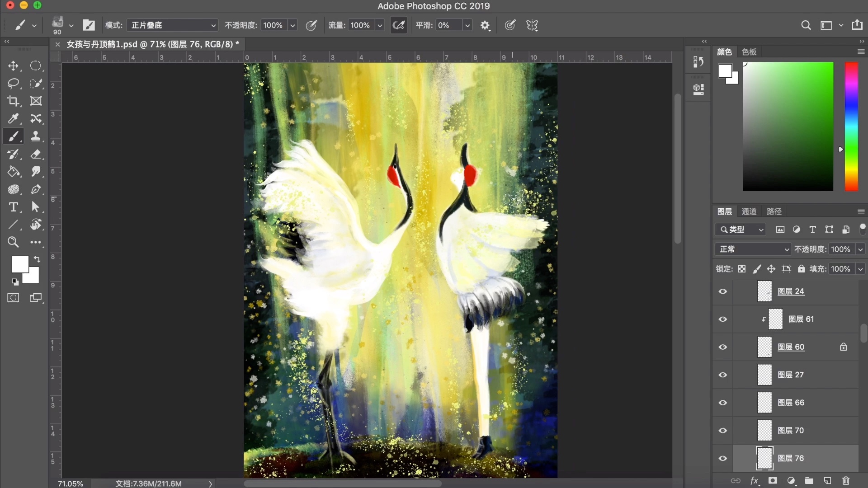The image size is (868, 488).
Task: Click foreground color swatch in toolbar
Action: pos(19,263)
